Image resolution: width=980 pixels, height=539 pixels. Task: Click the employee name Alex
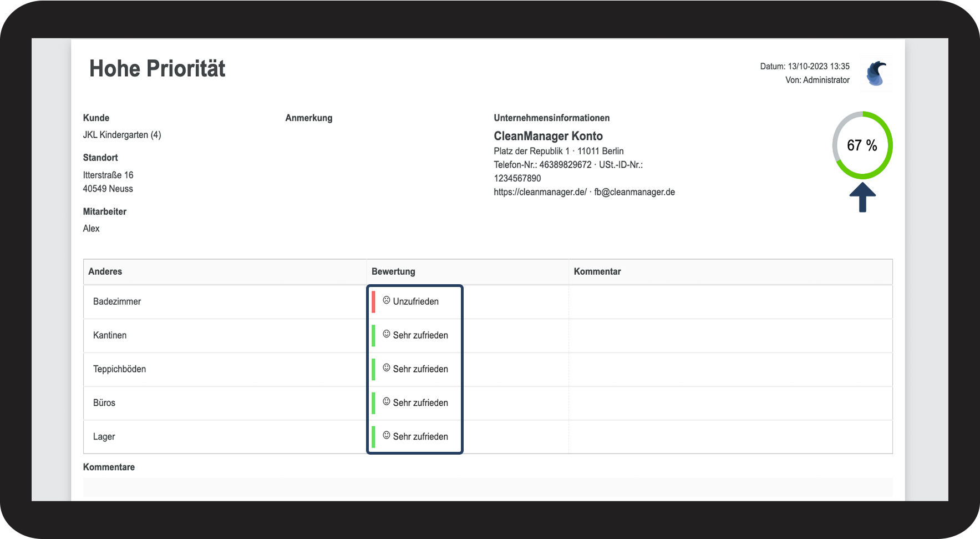click(x=92, y=229)
